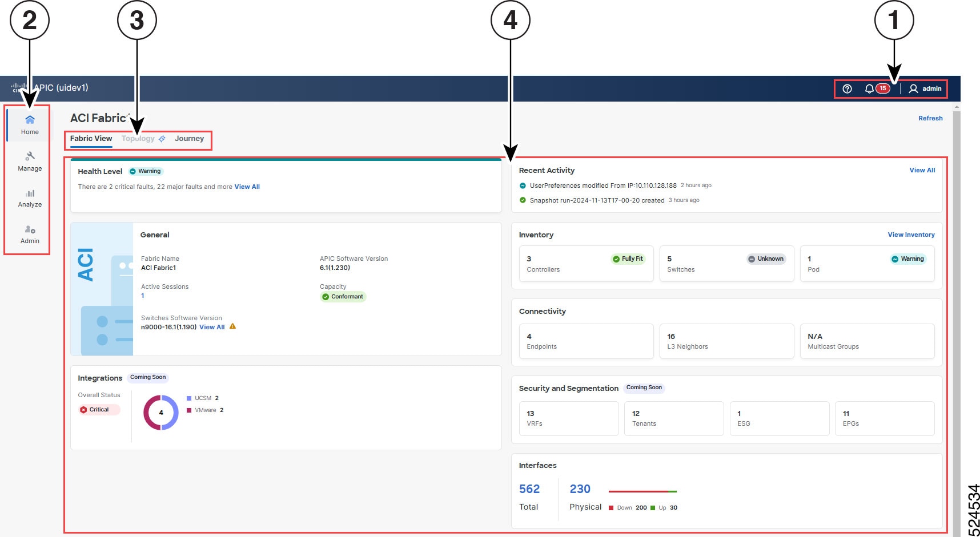Click the integrations donut chart
This screenshot has height=537, width=980.
(161, 413)
